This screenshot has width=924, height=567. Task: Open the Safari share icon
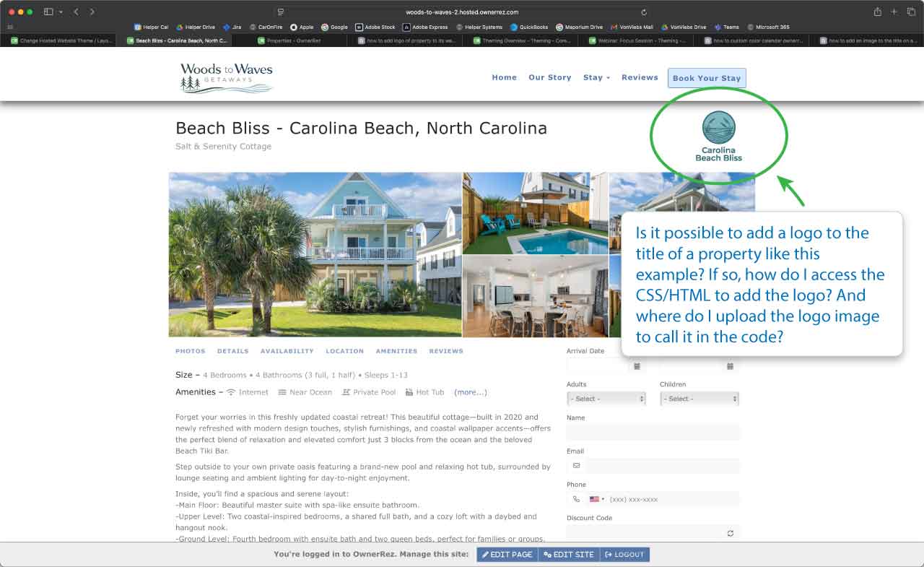click(878, 12)
